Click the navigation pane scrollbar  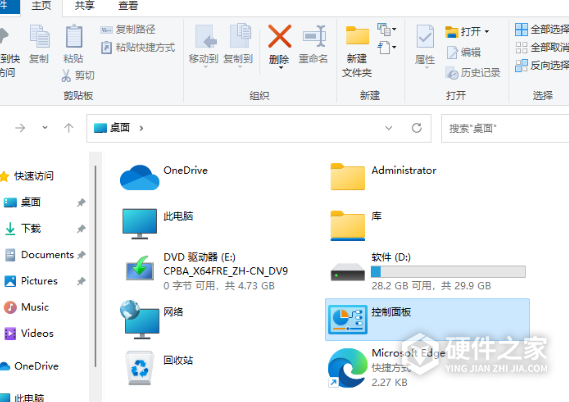pos(95,267)
